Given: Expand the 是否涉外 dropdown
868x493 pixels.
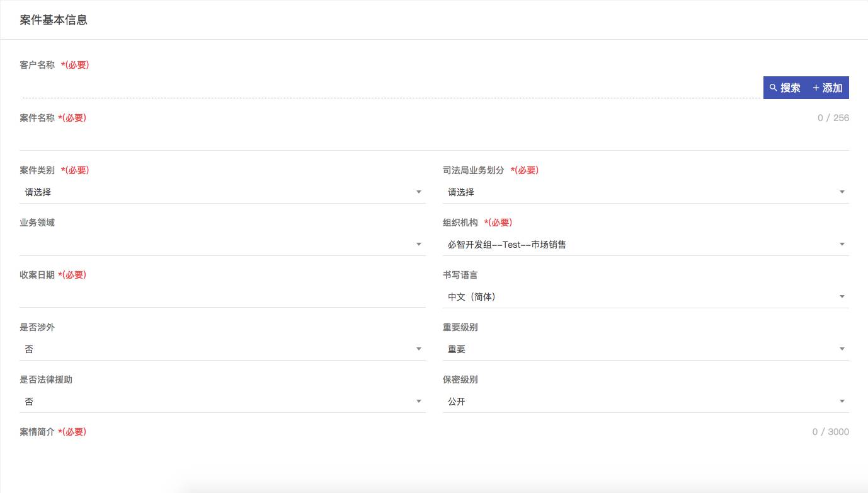Looking at the screenshot, I should (222, 349).
